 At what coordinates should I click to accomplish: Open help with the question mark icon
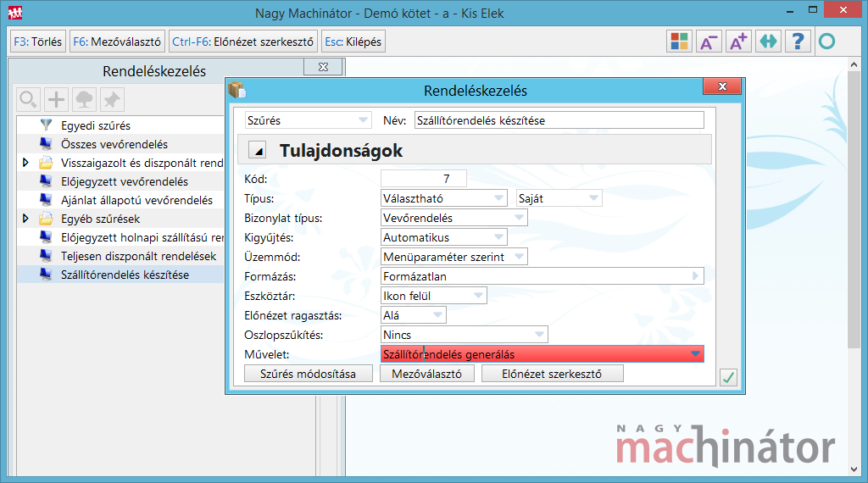click(798, 42)
